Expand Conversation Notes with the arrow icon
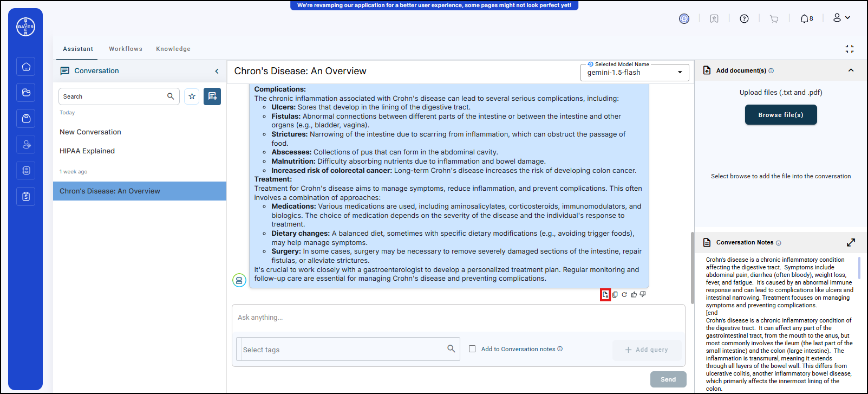868x394 pixels. coord(851,242)
